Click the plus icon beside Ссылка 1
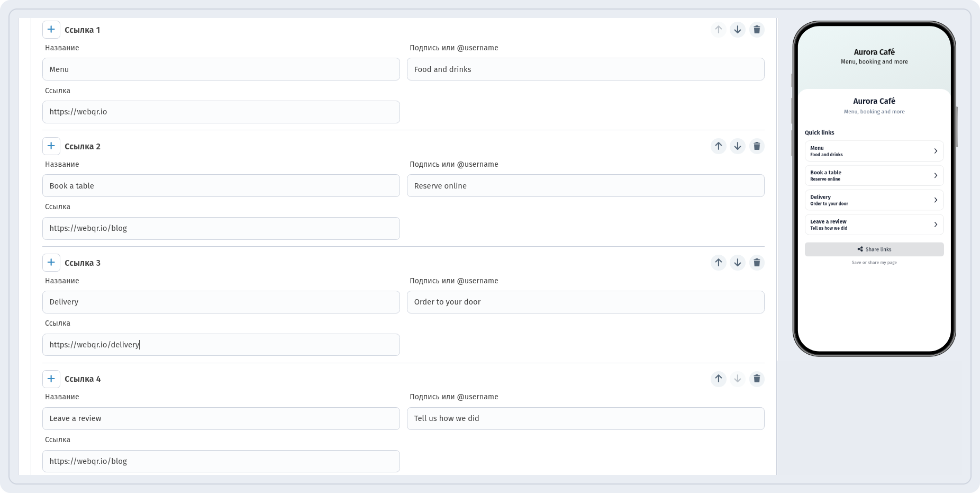 click(x=51, y=30)
